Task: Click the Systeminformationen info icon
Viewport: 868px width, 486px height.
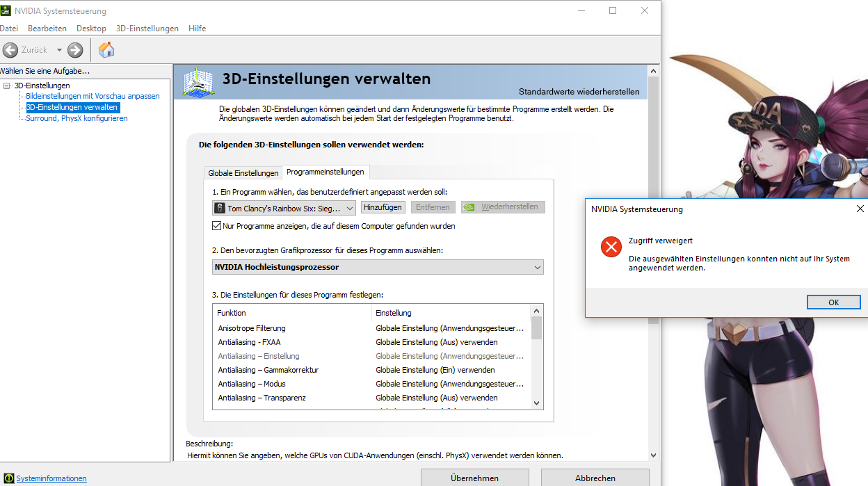Action: pyautogui.click(x=9, y=478)
